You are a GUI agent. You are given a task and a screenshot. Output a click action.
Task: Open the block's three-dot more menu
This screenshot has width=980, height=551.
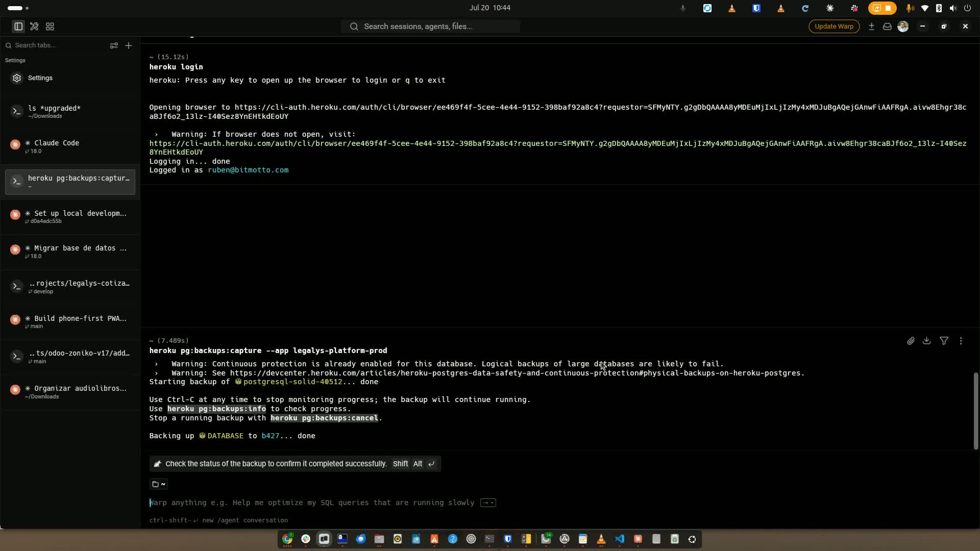(x=961, y=341)
